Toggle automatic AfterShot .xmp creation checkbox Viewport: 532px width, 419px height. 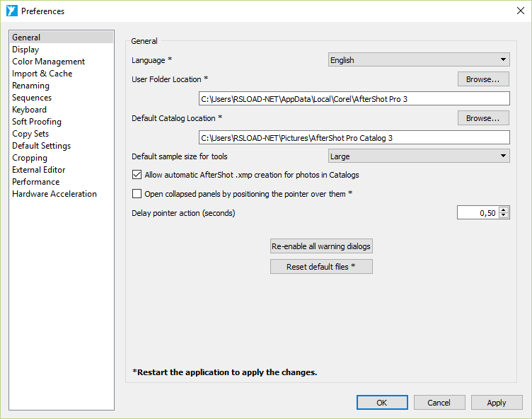(x=137, y=174)
